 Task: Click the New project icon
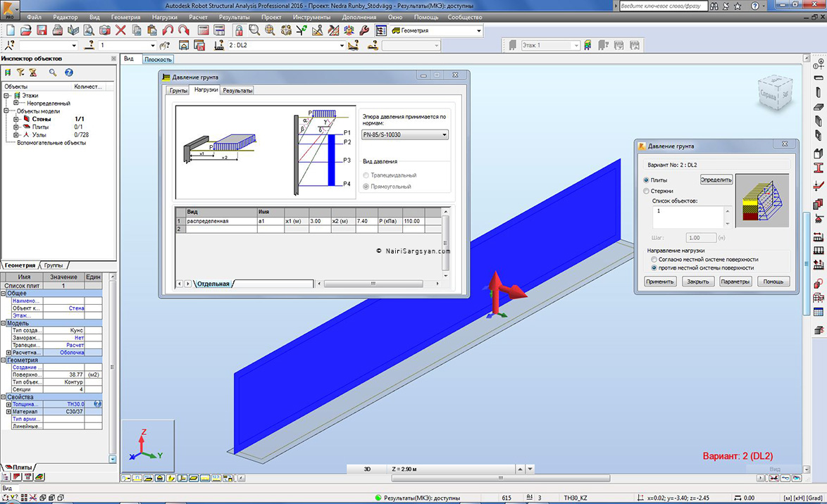11,30
